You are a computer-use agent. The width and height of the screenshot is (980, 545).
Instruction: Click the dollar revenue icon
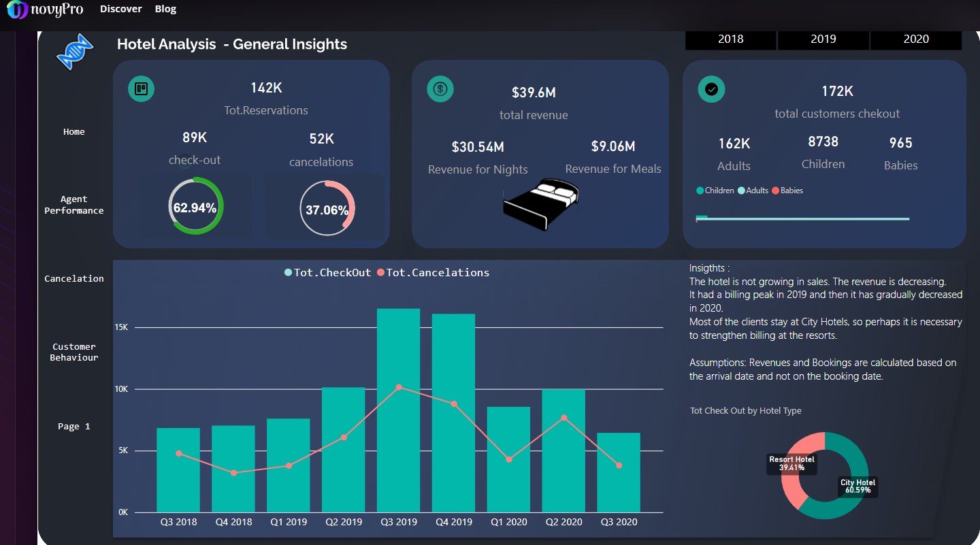coord(440,88)
